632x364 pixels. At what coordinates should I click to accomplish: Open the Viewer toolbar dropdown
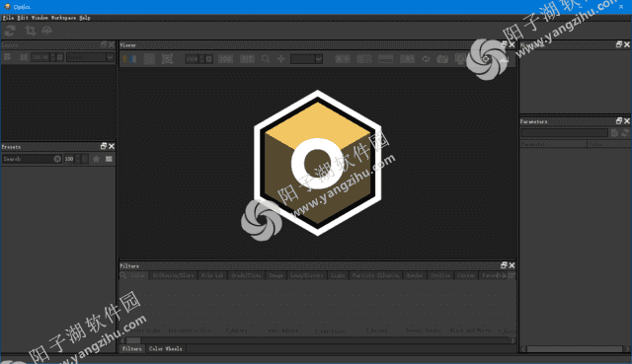coord(307,59)
